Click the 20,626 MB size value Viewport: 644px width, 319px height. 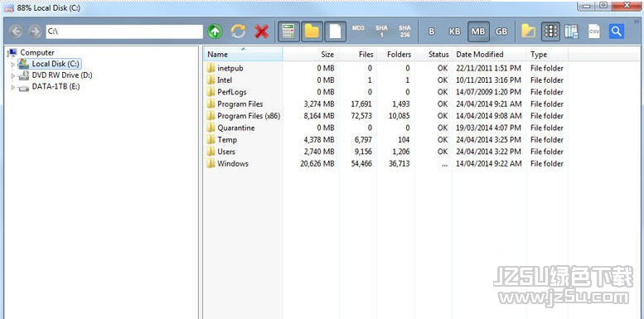click(x=317, y=163)
